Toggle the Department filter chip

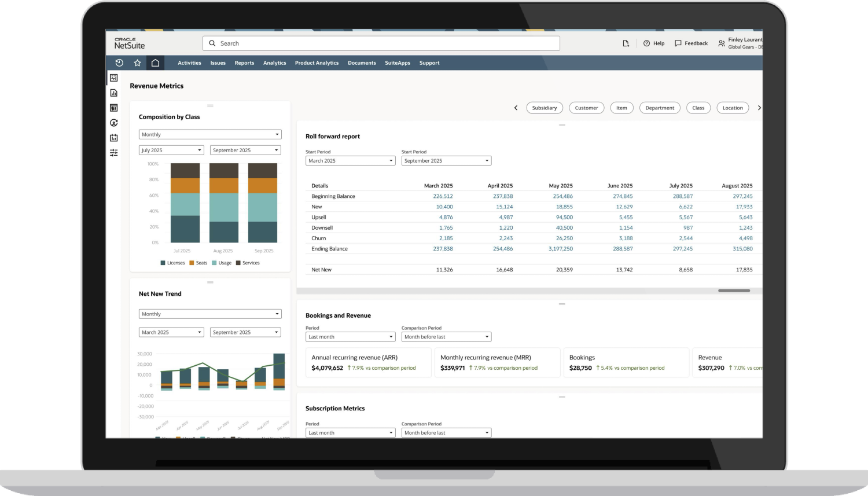click(660, 108)
